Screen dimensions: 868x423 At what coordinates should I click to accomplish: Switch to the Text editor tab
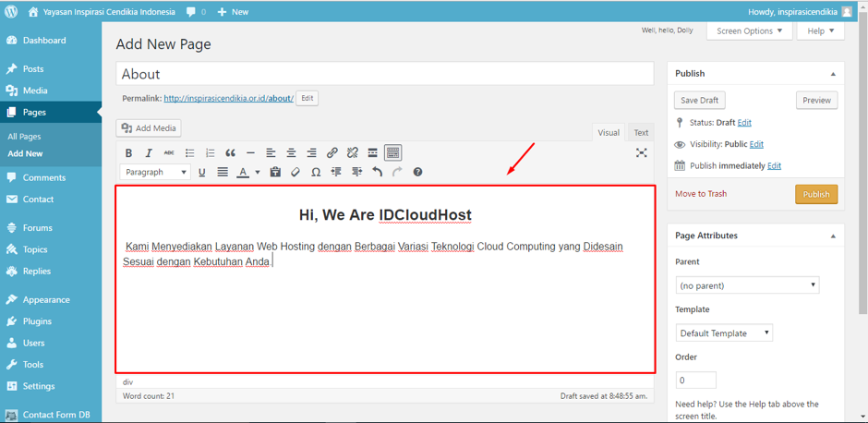[641, 132]
